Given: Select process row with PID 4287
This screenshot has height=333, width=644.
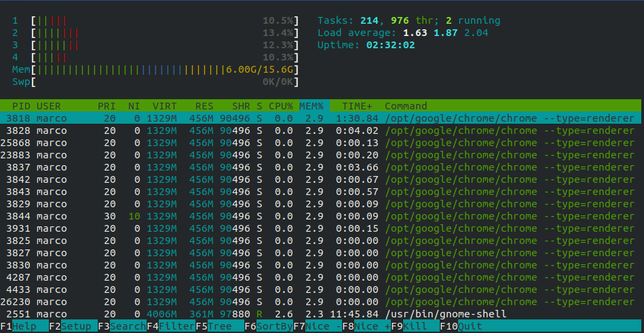Looking at the screenshot, I should [x=320, y=277].
